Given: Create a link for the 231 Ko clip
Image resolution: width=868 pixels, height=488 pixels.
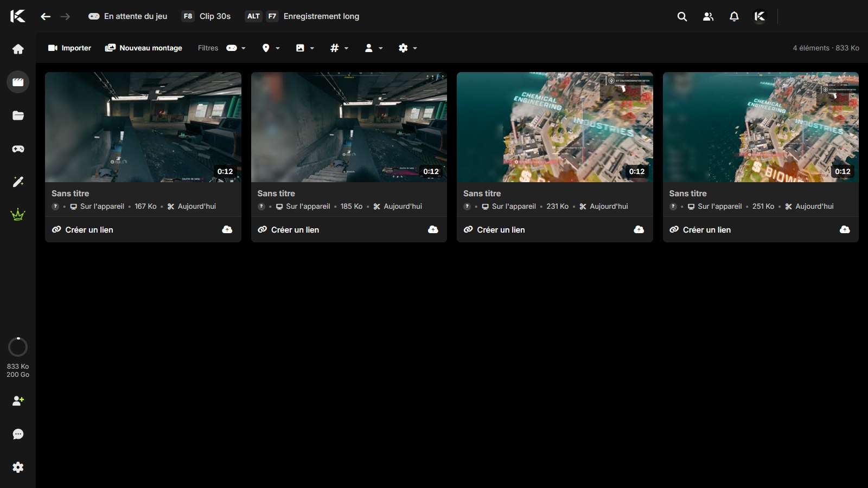Looking at the screenshot, I should [494, 230].
